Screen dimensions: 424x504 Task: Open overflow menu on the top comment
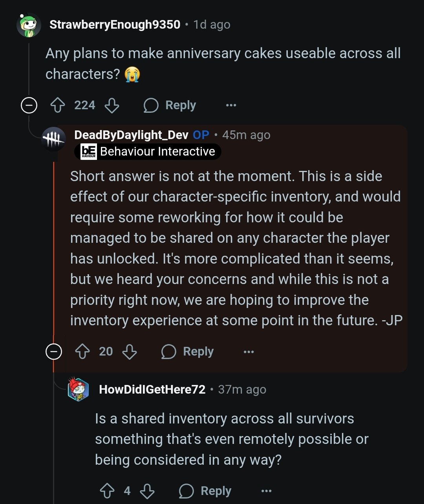(231, 105)
